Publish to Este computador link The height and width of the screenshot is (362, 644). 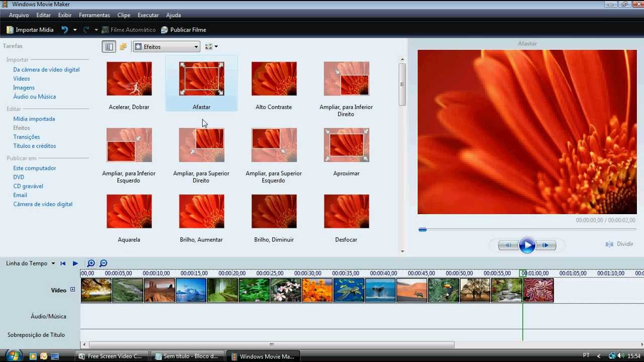(x=35, y=168)
